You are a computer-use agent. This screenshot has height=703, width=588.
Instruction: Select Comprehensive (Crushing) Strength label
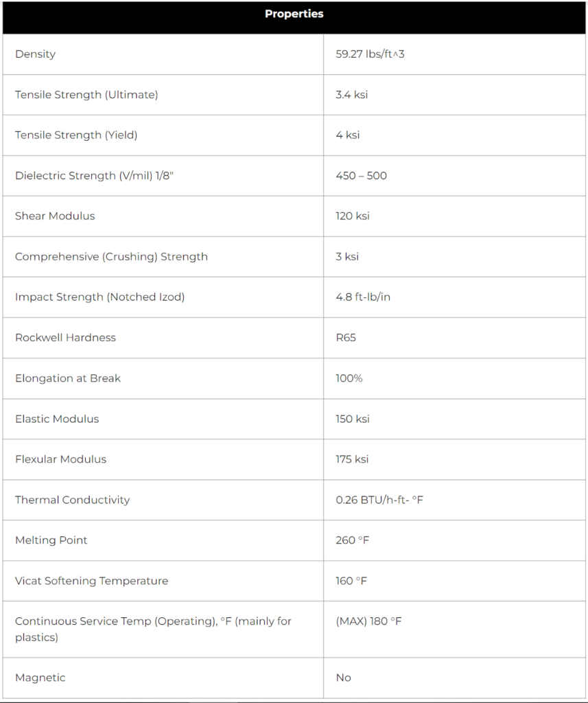point(111,257)
